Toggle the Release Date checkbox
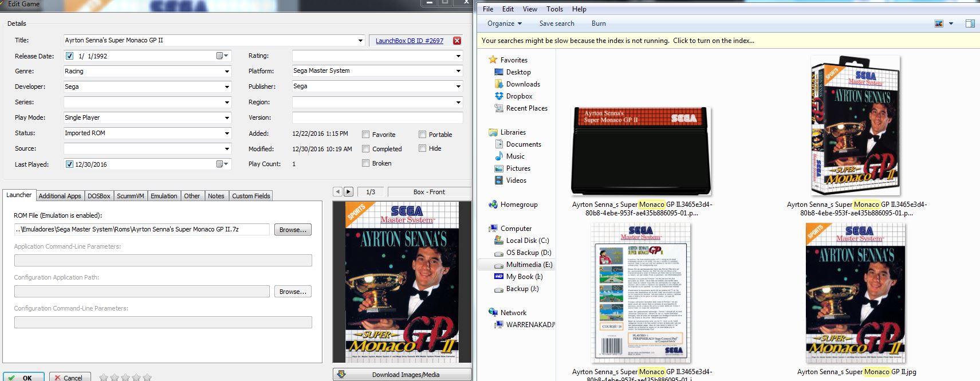 (70, 56)
